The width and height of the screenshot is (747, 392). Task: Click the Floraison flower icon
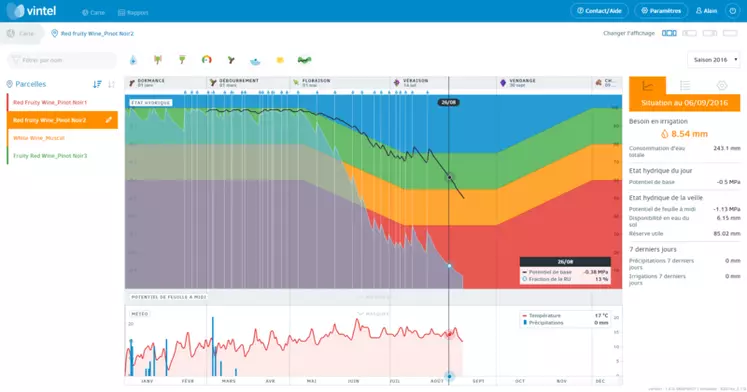[296, 83]
